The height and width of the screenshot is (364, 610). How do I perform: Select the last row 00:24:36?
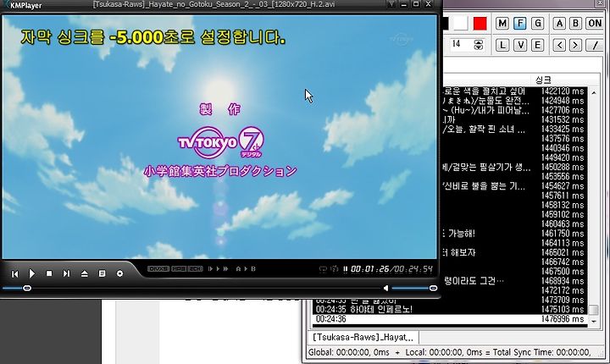click(450, 319)
